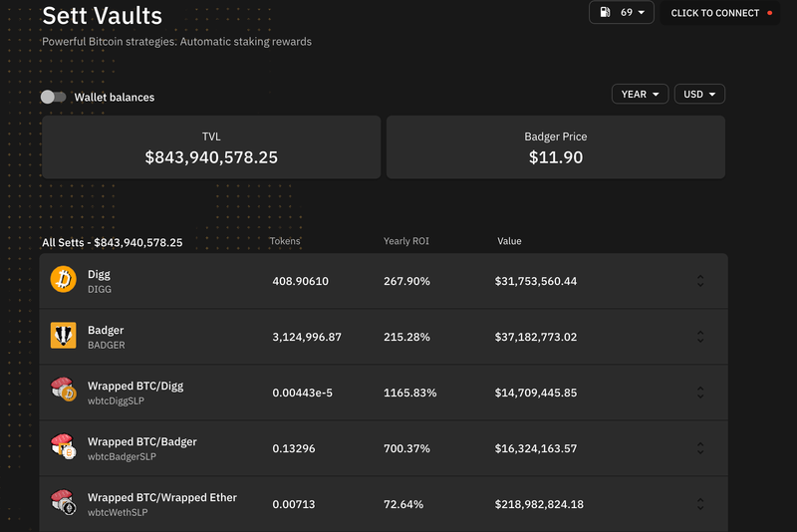Screen dimensions: 797x532
Task: Click the $16,324,163.57 value
Action: (x=536, y=448)
